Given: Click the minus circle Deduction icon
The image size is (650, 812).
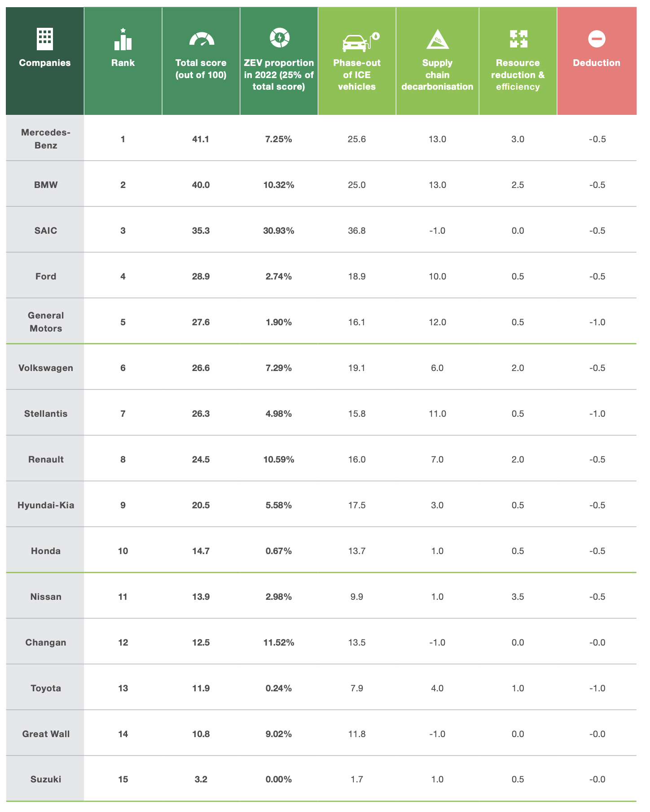Looking at the screenshot, I should tap(597, 39).
